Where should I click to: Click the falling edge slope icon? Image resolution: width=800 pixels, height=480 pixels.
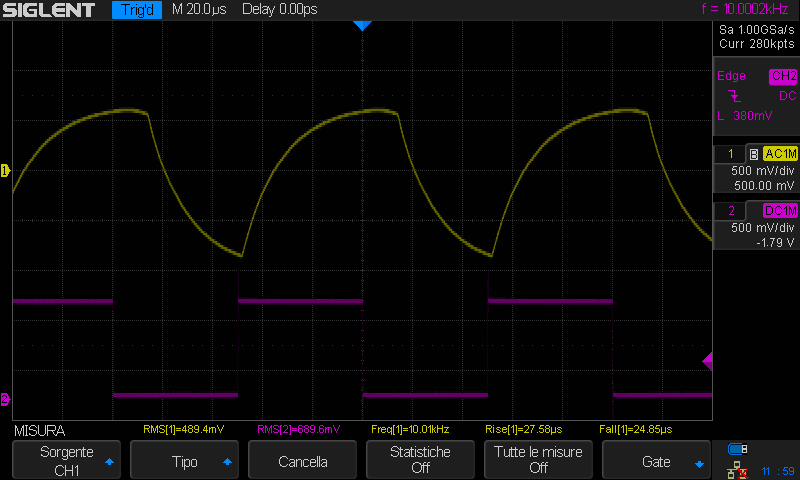[x=734, y=95]
